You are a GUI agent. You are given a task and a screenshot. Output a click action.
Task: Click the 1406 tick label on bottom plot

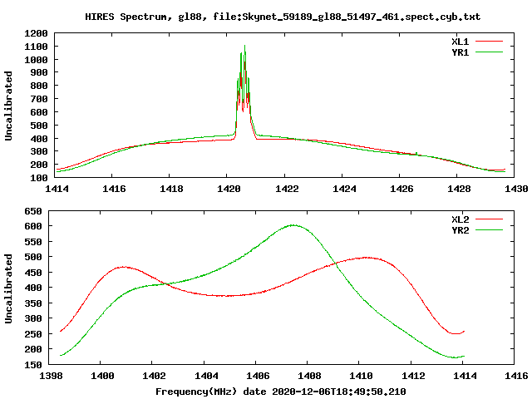pos(258,376)
